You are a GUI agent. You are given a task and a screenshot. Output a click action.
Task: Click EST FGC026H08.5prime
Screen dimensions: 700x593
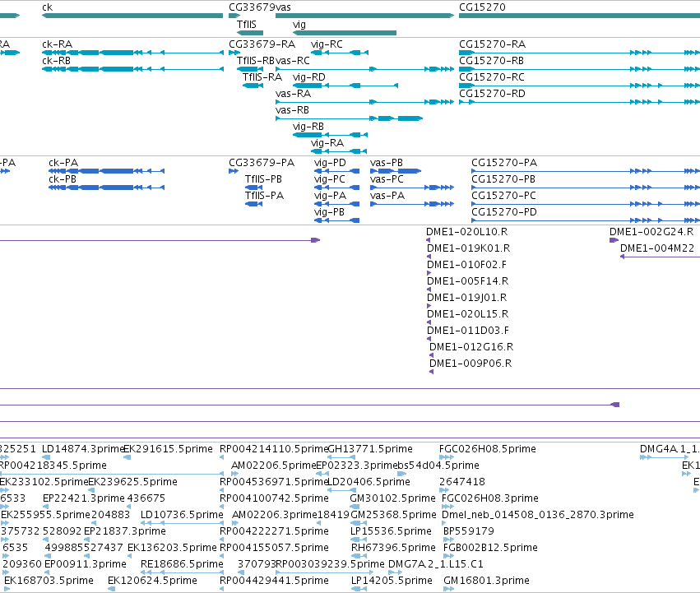pyautogui.click(x=447, y=457)
